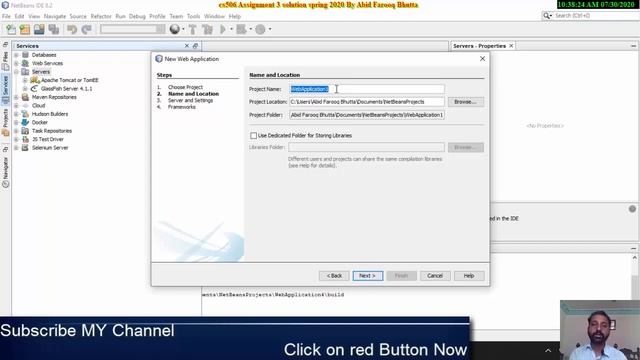Viewport: 640px width, 360px height.
Task: Click Browse next to Project Location
Action: 466,102
